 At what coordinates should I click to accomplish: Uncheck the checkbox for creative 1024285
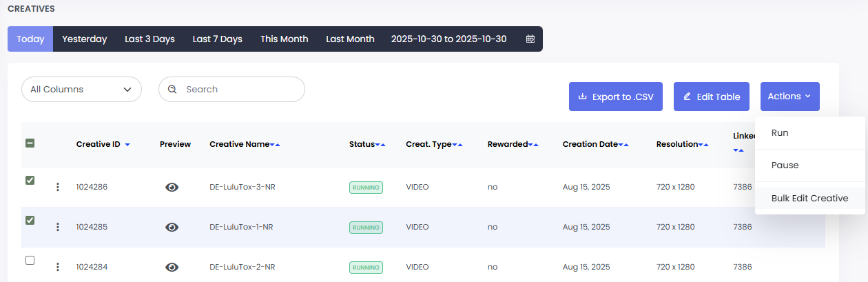[x=30, y=221]
